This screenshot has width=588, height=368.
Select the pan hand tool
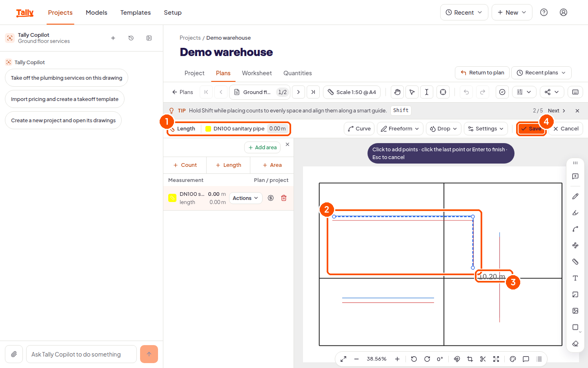coord(397,92)
